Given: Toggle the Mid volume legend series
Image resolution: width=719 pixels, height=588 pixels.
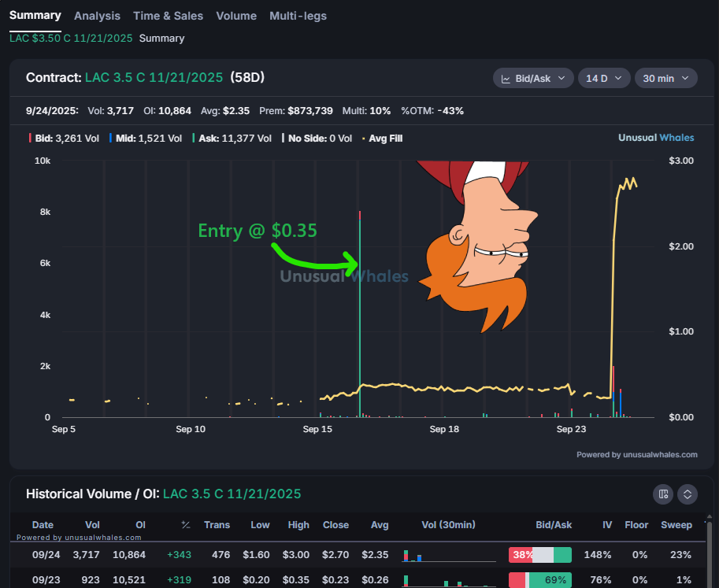Looking at the screenshot, I should 146,139.
